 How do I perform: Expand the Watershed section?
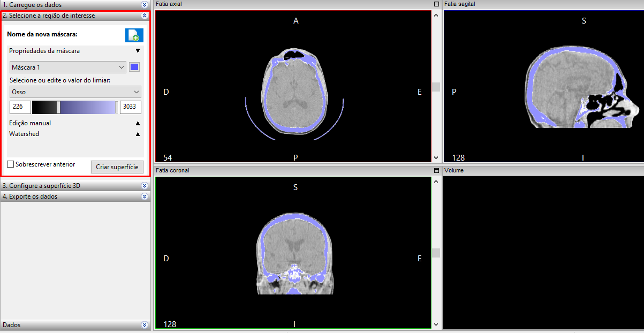point(138,134)
